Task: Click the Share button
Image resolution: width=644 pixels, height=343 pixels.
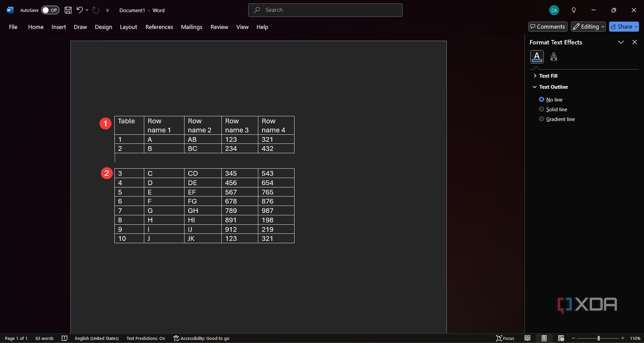Action: (x=624, y=27)
